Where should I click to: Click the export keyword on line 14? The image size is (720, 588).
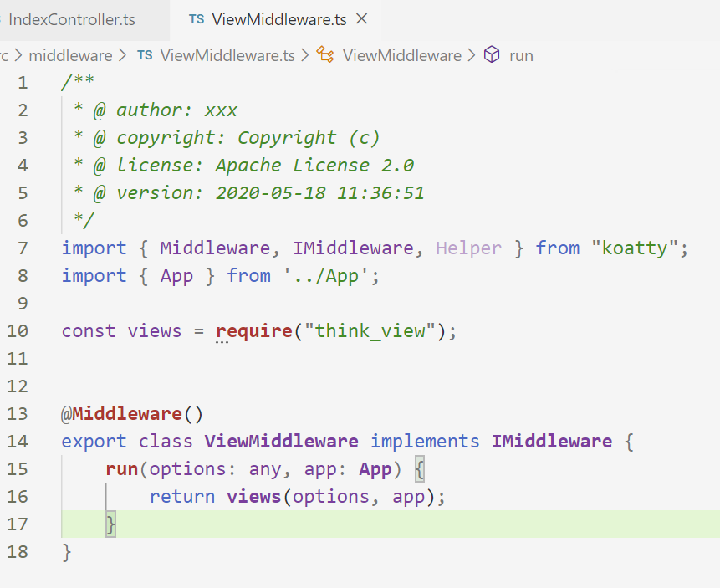click(94, 442)
